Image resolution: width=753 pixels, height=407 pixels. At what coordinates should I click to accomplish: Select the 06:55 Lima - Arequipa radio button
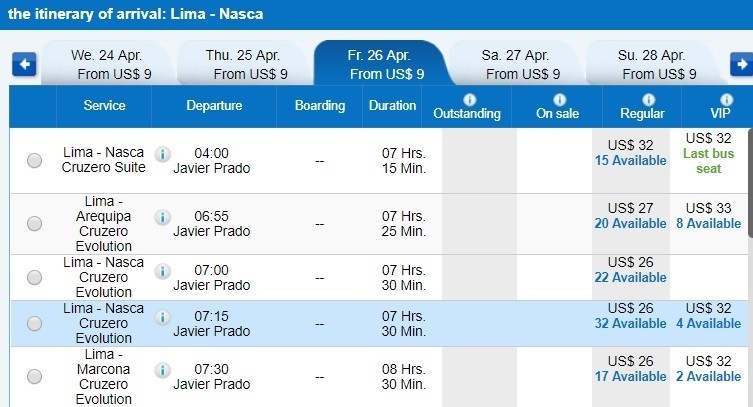[x=35, y=224]
